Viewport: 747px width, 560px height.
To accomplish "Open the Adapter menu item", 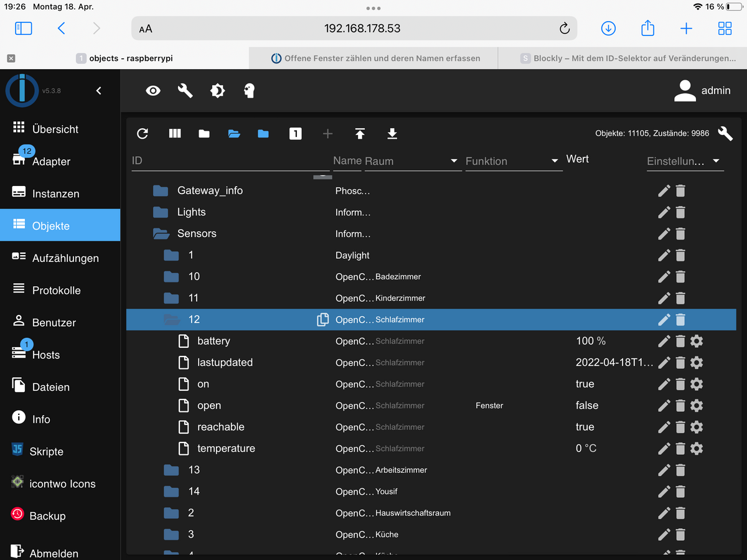I will [60, 161].
